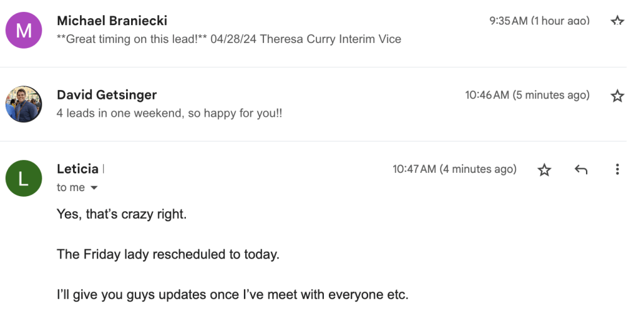Click the 9:35 AM timestamp

[539, 21]
